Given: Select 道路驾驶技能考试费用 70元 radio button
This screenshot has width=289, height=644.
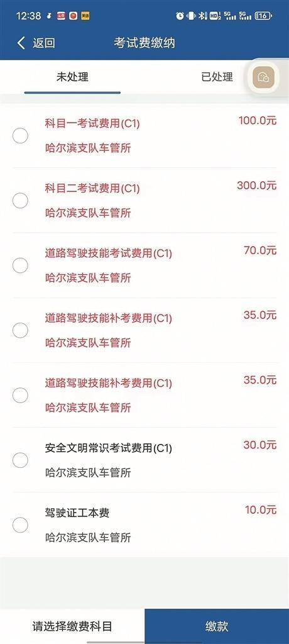Looking at the screenshot, I should [x=20, y=265].
